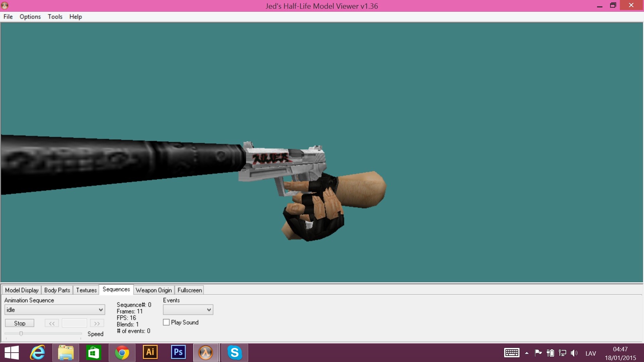Enable the Play Sound checkbox
This screenshot has width=644, height=362.
[166, 322]
